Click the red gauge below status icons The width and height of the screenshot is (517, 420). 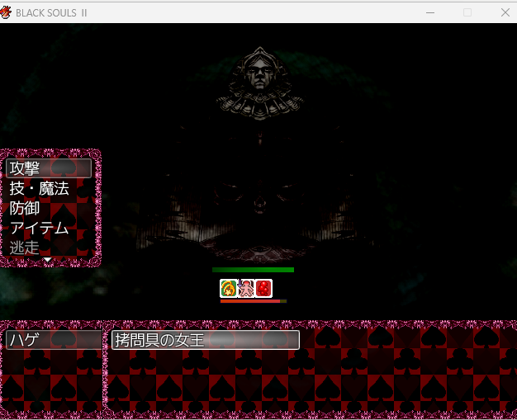[x=254, y=301]
